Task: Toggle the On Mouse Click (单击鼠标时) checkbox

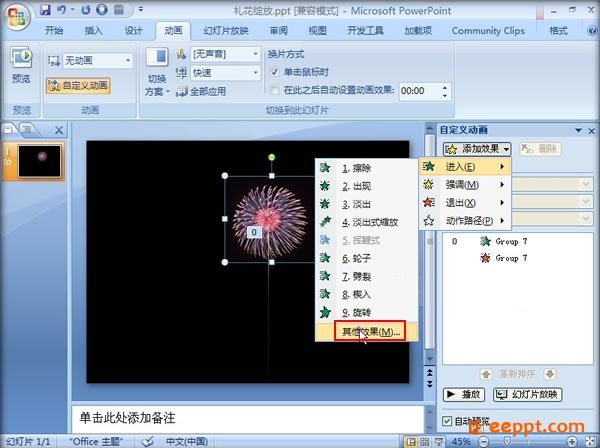Action: 274,72
